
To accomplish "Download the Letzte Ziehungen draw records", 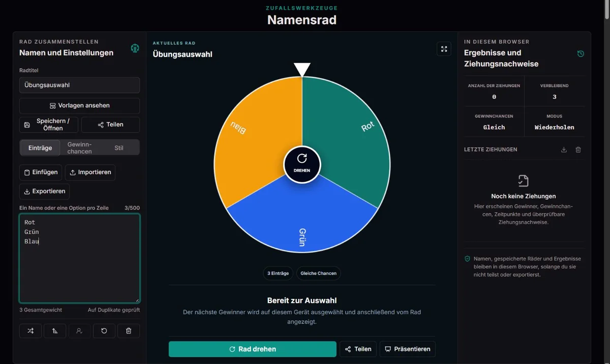I will pyautogui.click(x=564, y=149).
